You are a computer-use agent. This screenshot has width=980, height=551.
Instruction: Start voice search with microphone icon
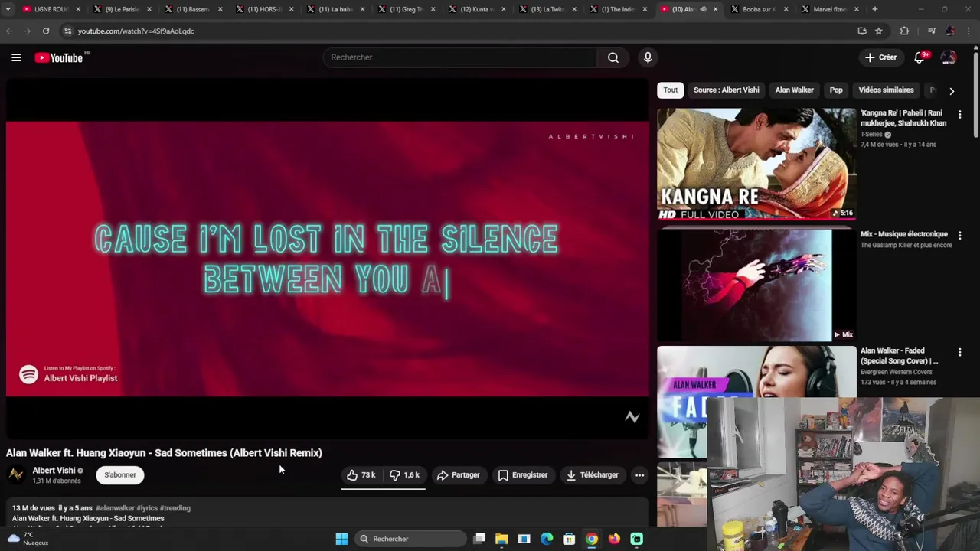648,57
